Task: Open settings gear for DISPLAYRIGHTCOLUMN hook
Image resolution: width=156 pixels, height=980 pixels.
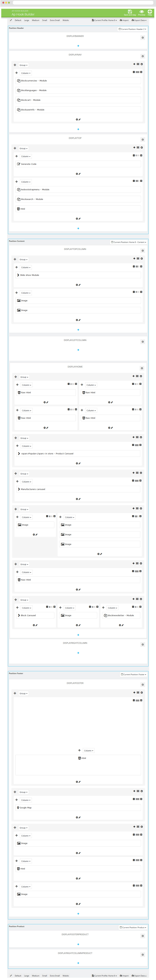Action: tap(143, 644)
